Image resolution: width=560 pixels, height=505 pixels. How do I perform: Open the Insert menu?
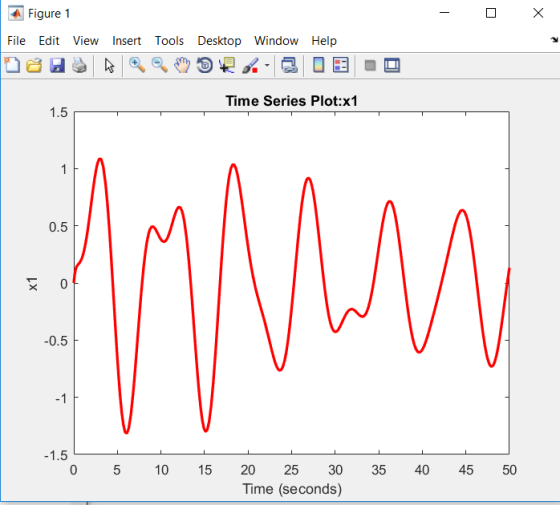pos(127,41)
